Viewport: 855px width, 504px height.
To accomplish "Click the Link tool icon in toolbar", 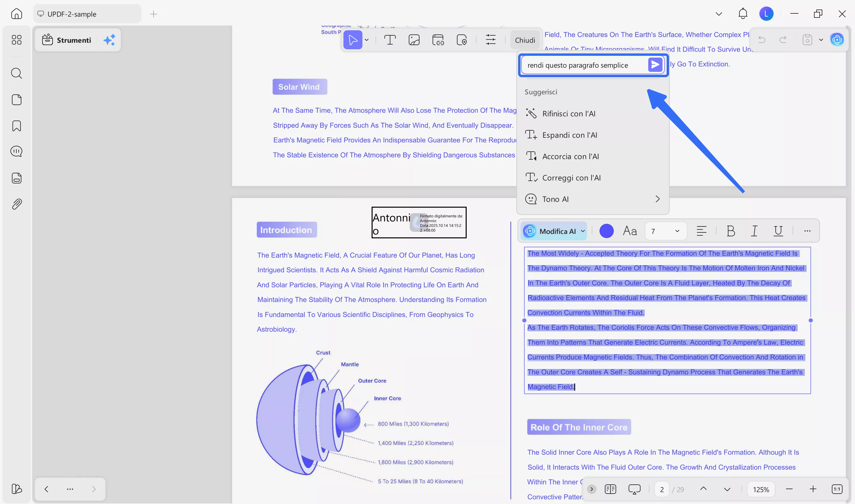I will 438,40.
